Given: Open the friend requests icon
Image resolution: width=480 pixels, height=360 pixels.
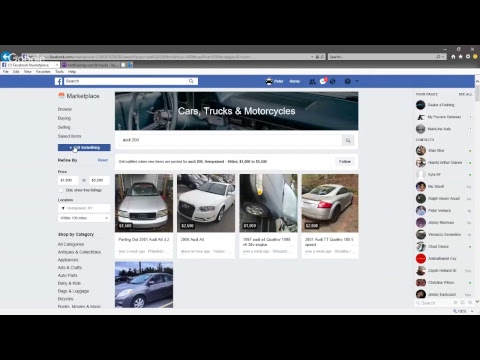Looking at the screenshot, I should tap(312, 81).
